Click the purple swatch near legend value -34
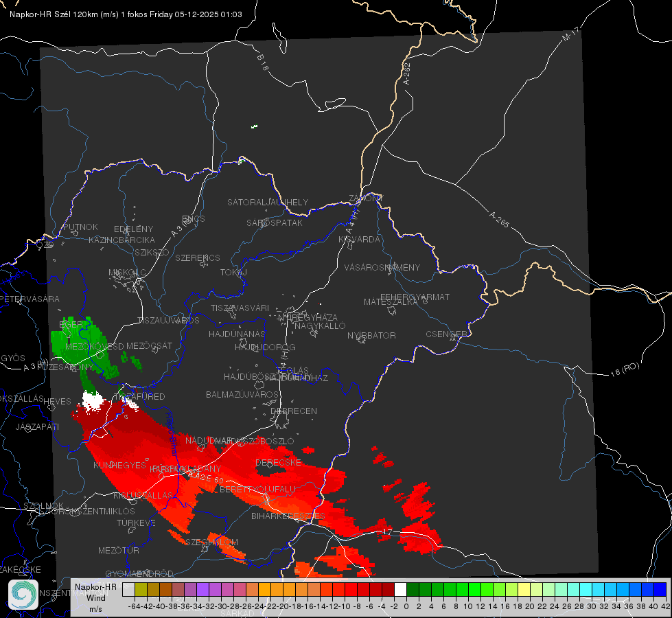The height and width of the screenshot is (618, 672). 202,589
